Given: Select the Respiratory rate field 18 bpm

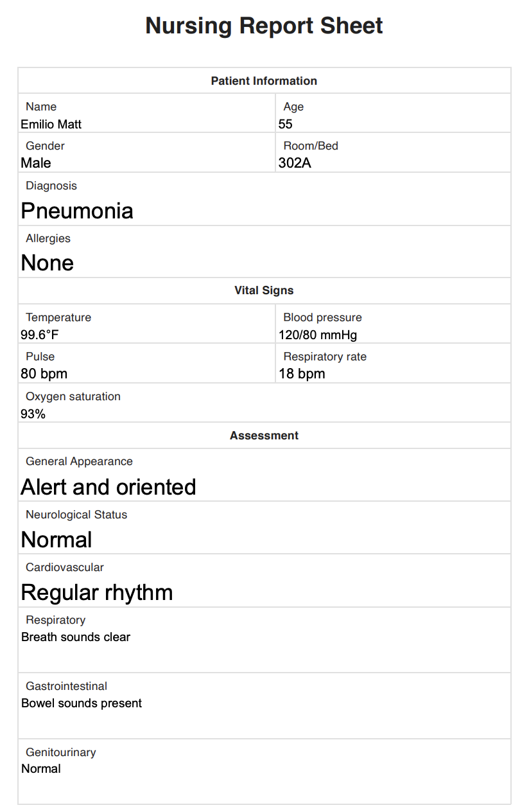Looking at the screenshot, I should click(x=393, y=374).
